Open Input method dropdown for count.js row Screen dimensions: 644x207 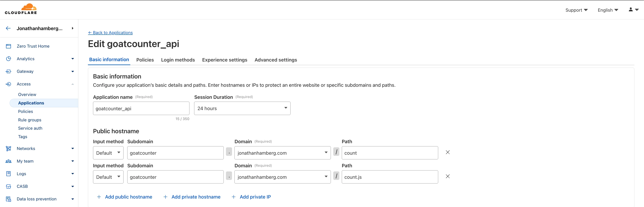tap(108, 177)
